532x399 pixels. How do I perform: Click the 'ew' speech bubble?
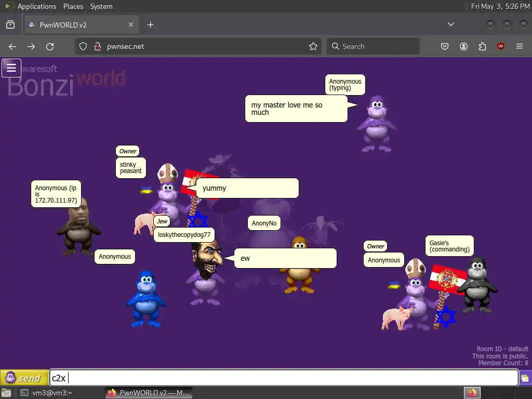285,258
